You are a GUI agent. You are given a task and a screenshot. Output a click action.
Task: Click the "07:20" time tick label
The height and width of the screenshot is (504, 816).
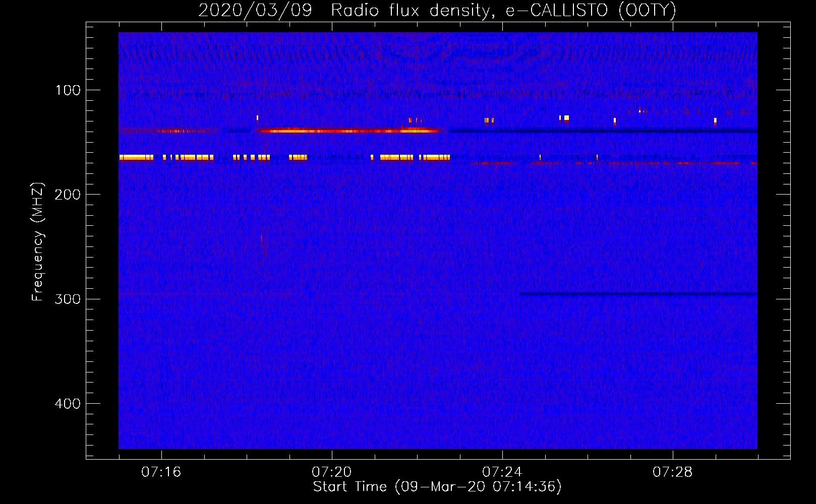coord(331,472)
